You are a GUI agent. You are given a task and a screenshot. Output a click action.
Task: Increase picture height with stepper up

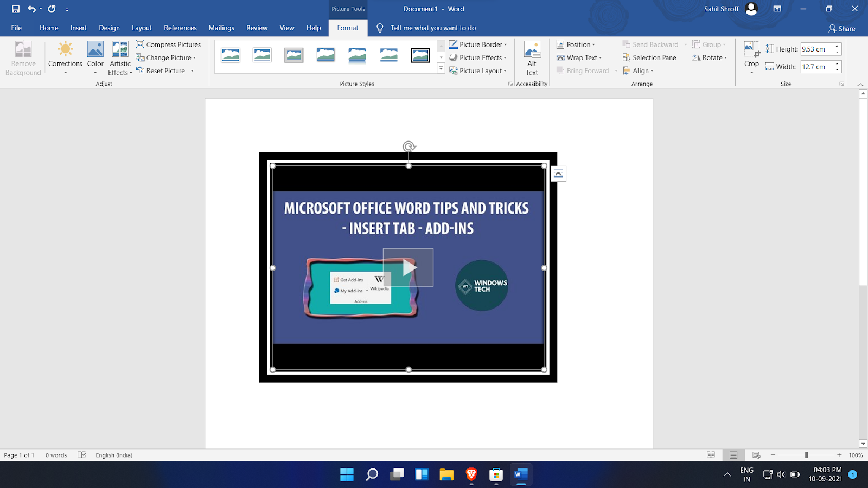(838, 46)
